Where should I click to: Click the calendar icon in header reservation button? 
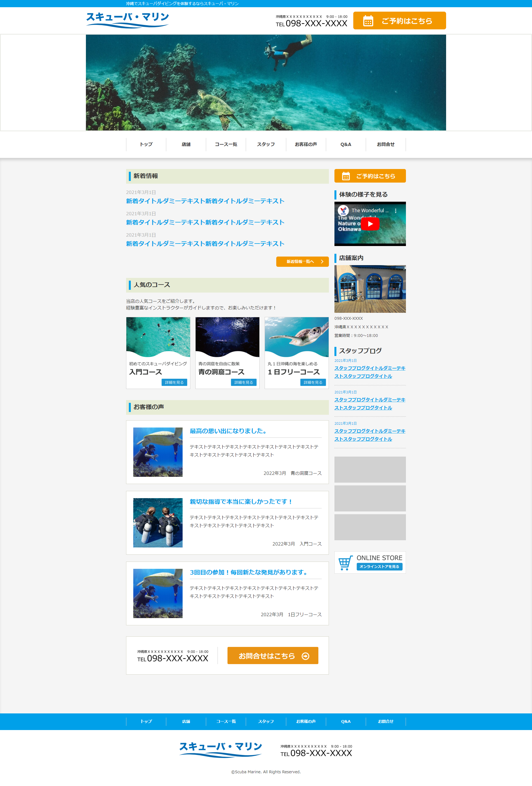(x=368, y=21)
